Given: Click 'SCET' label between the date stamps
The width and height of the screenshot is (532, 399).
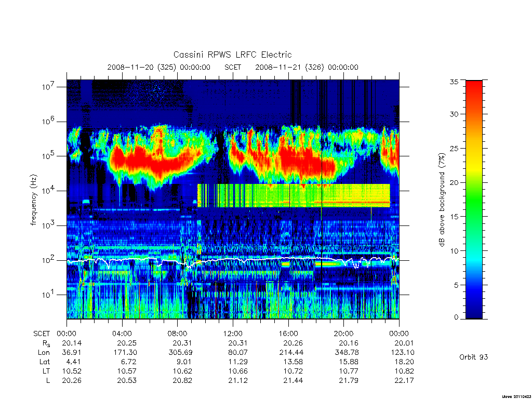Looking at the screenshot, I should pyautogui.click(x=233, y=67).
